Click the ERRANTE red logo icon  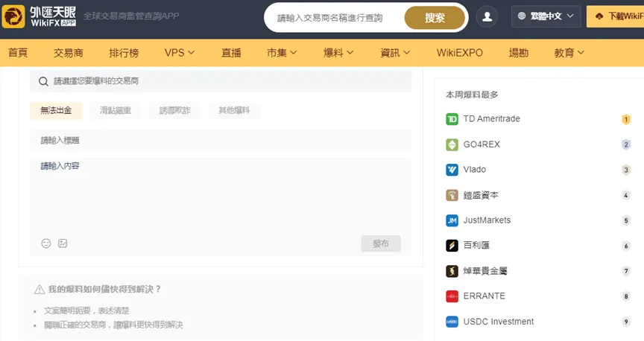(x=452, y=296)
